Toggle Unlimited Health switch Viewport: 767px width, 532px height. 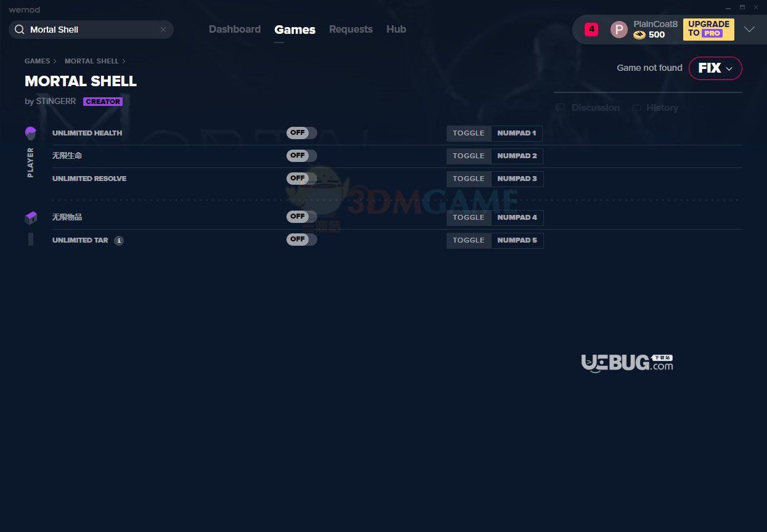pos(302,133)
